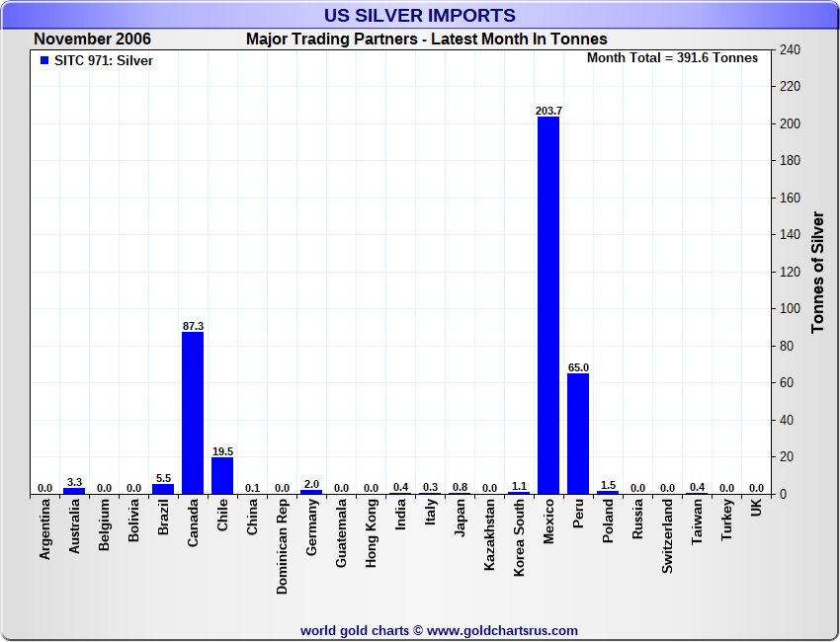
Task: Click the SITC 971: Silver legend text
Action: (104, 60)
